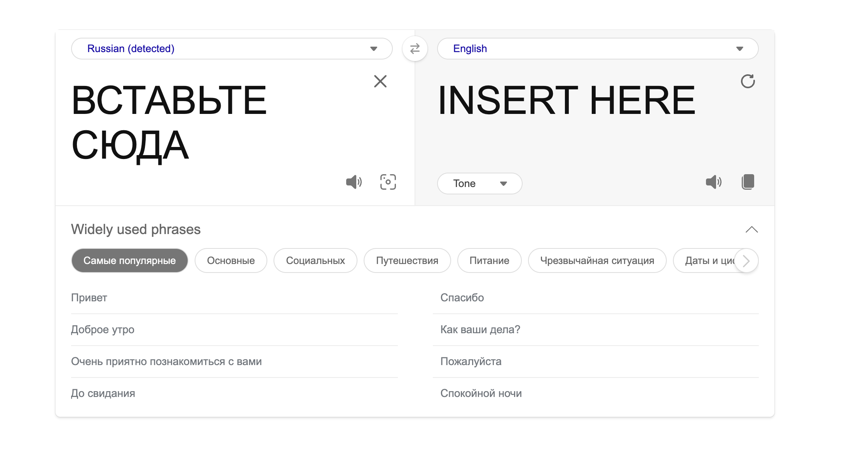Select the Чрезвычайная ситуация category

pyautogui.click(x=597, y=260)
